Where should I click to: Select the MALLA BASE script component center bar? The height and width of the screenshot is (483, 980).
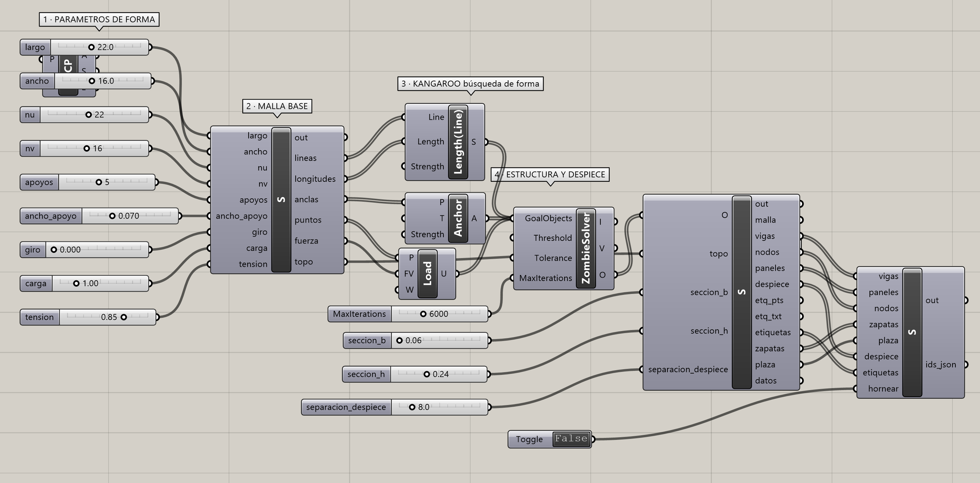pos(281,200)
